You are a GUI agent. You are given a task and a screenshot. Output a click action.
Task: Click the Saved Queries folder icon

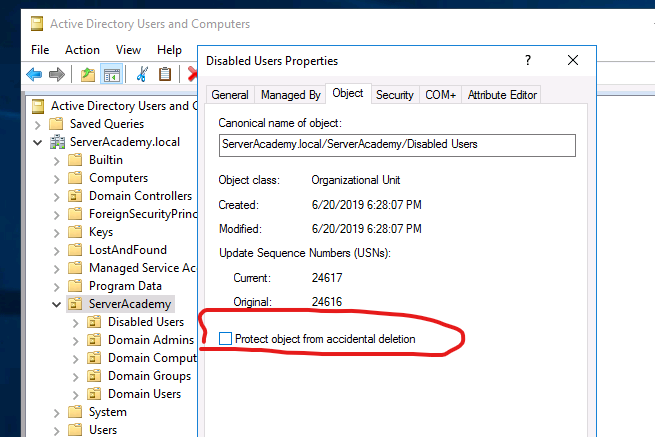[56, 124]
